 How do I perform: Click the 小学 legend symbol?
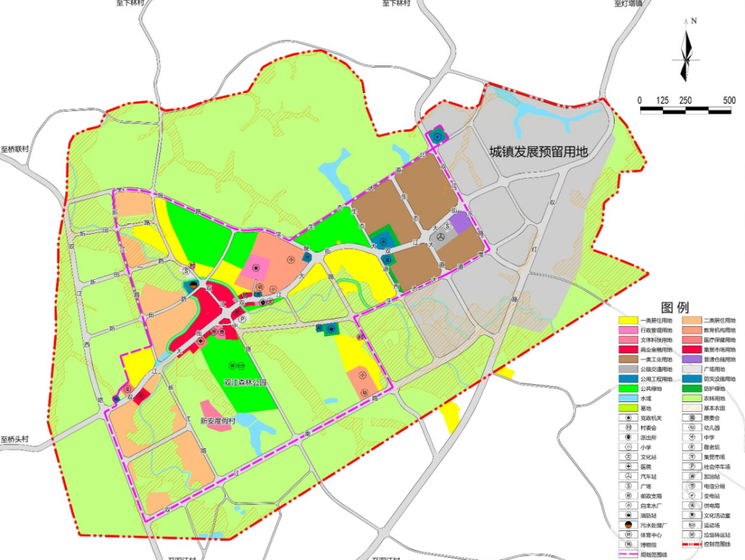[628, 447]
